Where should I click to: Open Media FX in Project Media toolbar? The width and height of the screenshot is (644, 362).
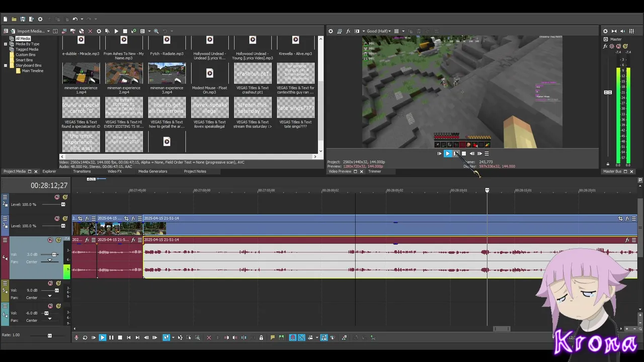(x=107, y=31)
